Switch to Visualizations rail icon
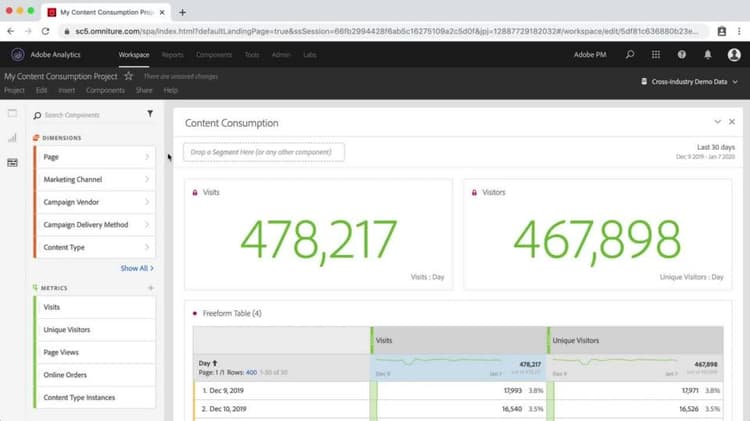750x421 pixels. 12,138
